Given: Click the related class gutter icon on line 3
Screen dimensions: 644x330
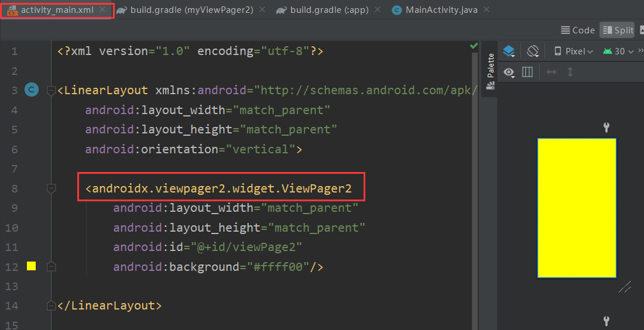Looking at the screenshot, I should coord(32,90).
